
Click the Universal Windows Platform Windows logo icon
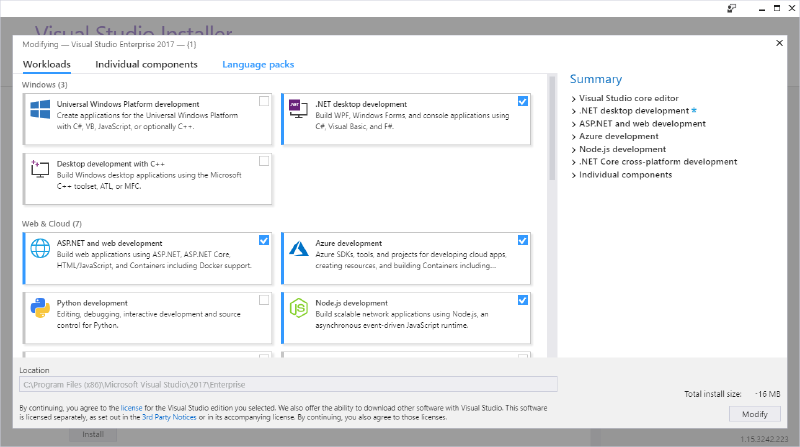(40, 110)
